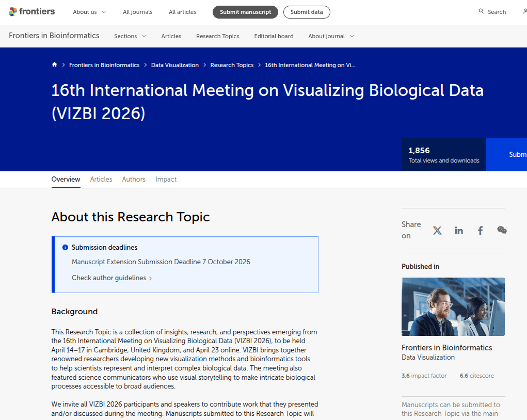View the Authors tab
The height and width of the screenshot is (420, 527).
pos(134,180)
